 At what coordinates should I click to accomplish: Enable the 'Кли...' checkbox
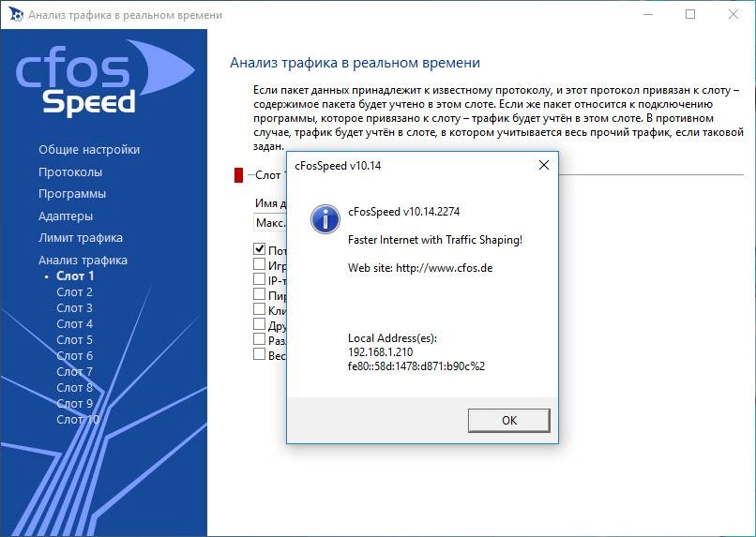tap(260, 308)
